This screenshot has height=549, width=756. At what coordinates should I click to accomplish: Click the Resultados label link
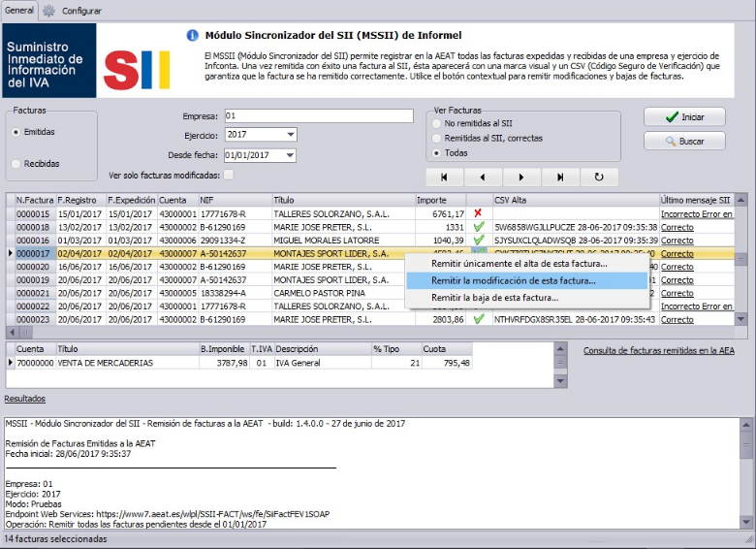(24, 399)
